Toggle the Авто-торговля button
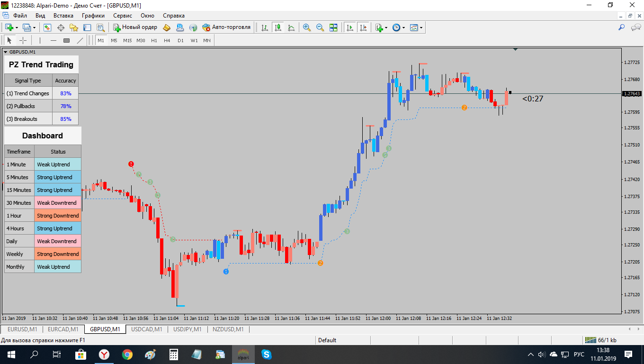Screen dimensions: 644x364 tap(226, 27)
